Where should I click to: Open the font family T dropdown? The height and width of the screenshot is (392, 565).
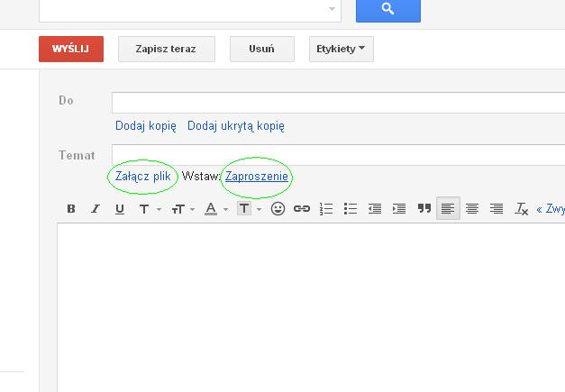click(x=150, y=208)
